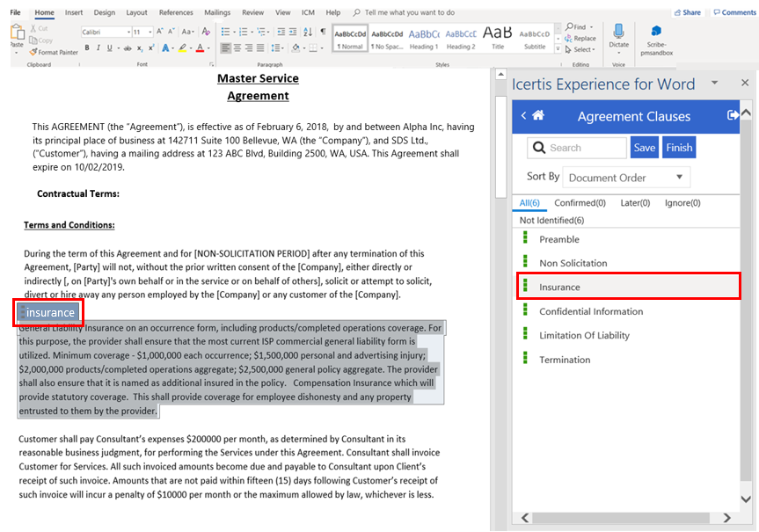Click the back arrow in Icertis panel
The width and height of the screenshot is (759, 532).
(x=524, y=116)
